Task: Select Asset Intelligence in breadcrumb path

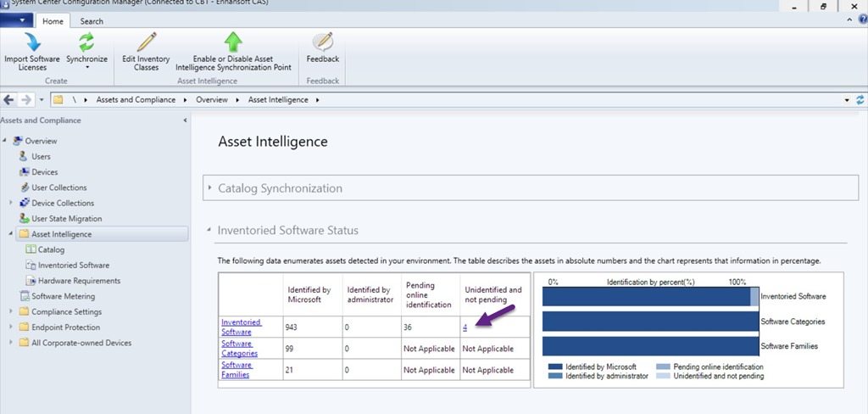Action: (278, 100)
